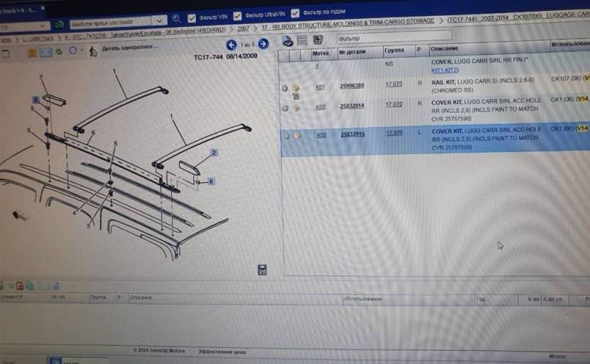This screenshot has width=590, height=364.
Task: Open the vehicle selection dropdown arrow
Action: 160,21
